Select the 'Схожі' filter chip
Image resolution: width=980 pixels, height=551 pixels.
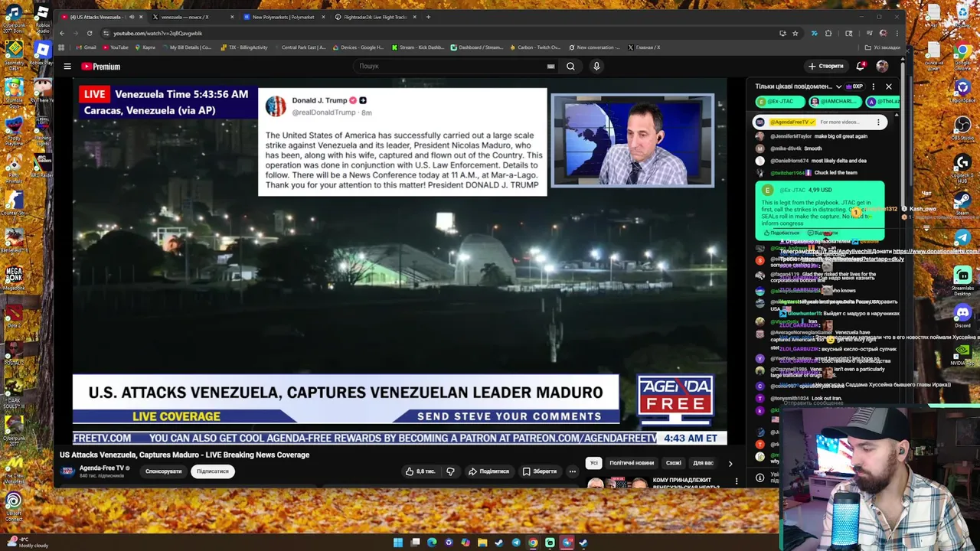point(674,463)
